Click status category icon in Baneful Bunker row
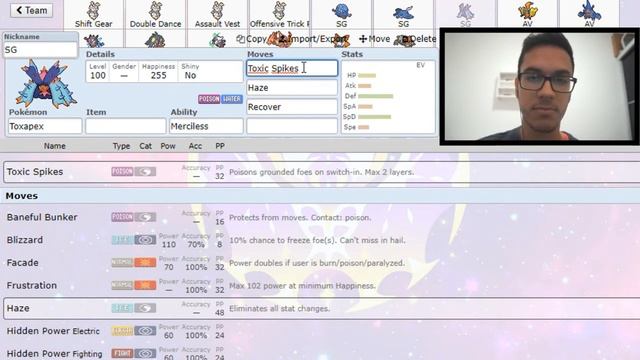640x360 pixels. tap(145, 217)
